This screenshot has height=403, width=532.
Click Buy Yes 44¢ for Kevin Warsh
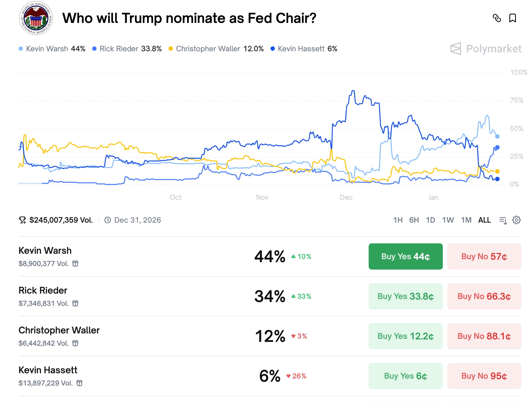coord(405,256)
